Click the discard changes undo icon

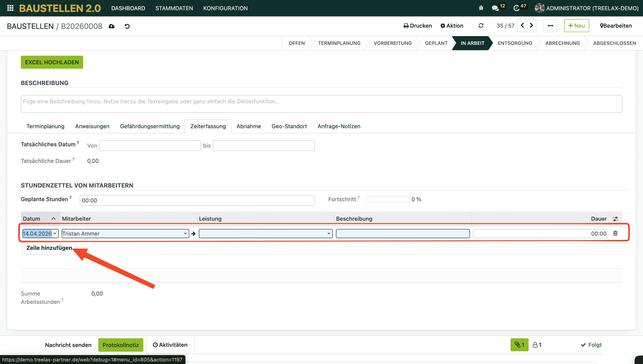(127, 26)
